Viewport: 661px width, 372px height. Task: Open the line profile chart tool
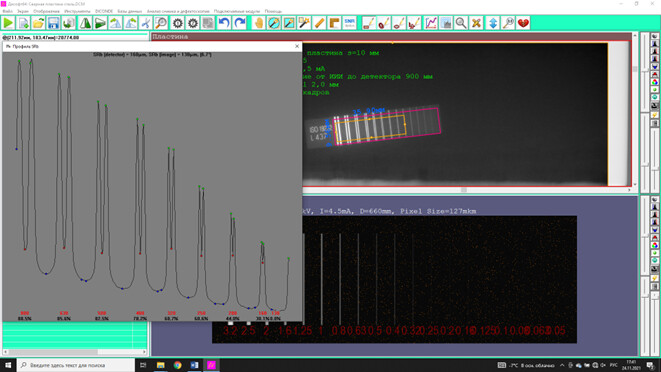click(430, 23)
